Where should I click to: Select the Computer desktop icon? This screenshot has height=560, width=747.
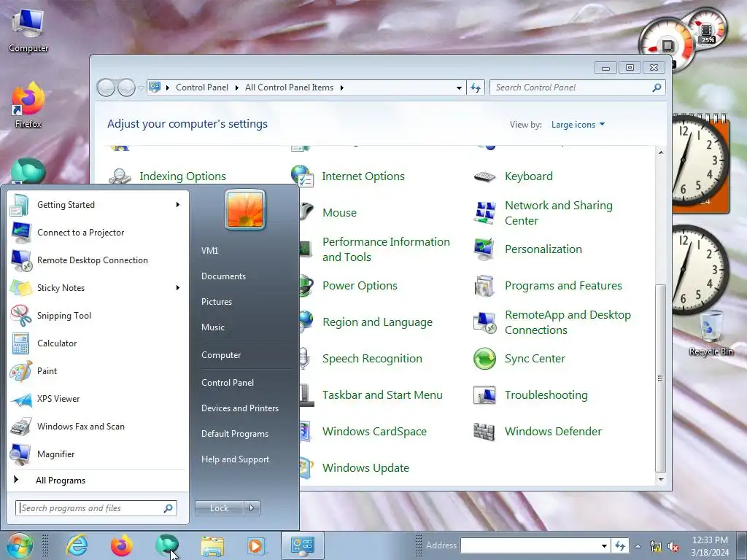28,29
